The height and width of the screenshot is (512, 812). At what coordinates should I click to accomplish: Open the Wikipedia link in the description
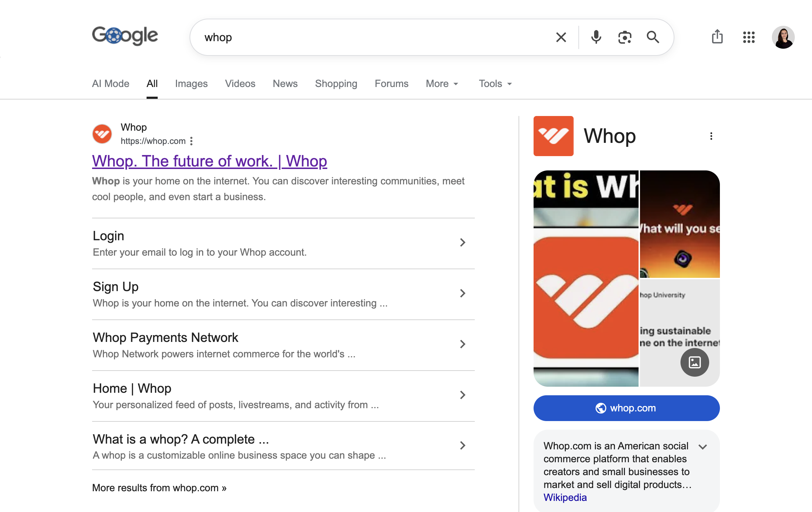(565, 498)
